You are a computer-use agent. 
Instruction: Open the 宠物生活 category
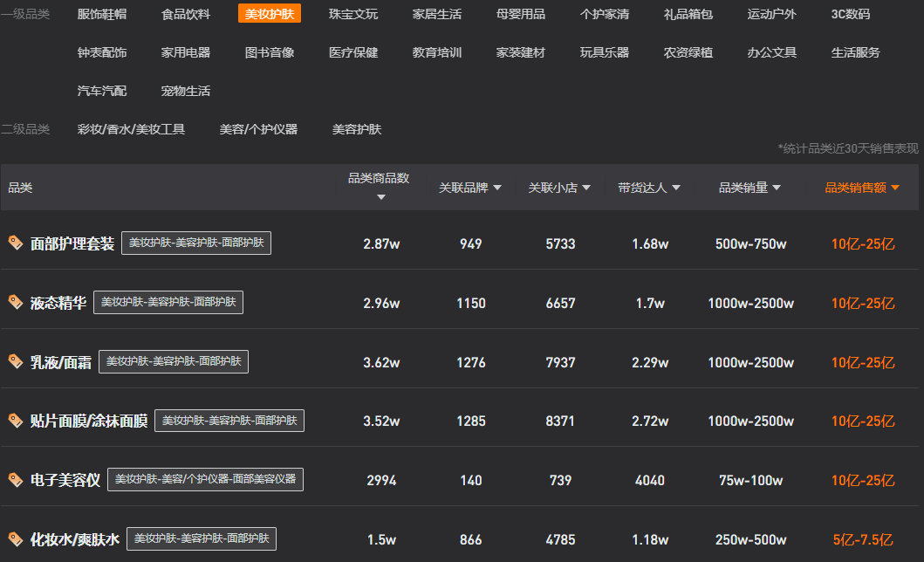point(186,91)
